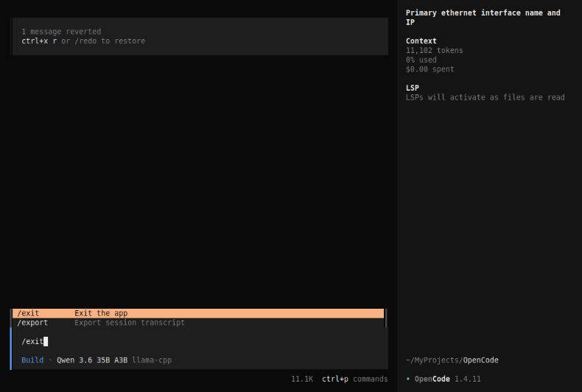Screen dimensions: 582x392
Task: Click the llama-cpp provider name
Action: pos(152,360)
